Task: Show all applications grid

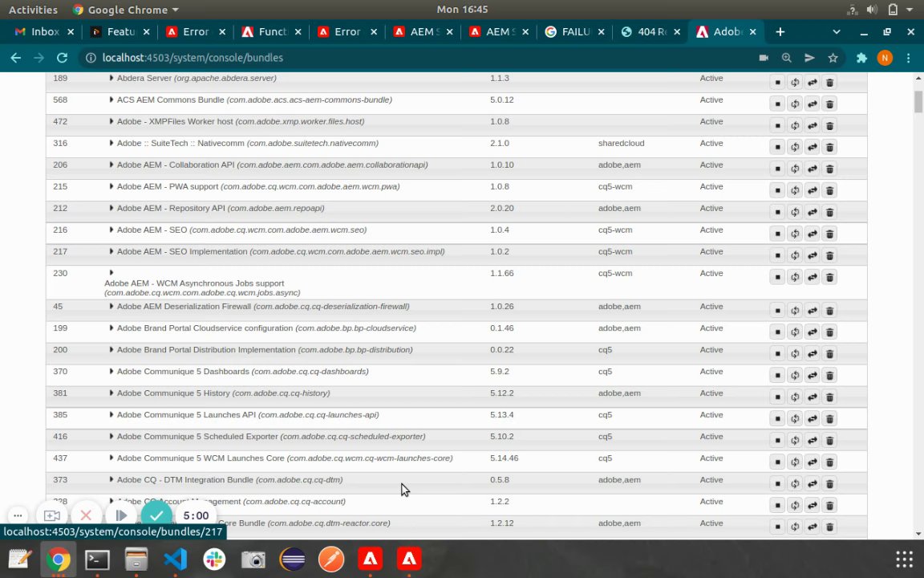Action: click(x=904, y=559)
